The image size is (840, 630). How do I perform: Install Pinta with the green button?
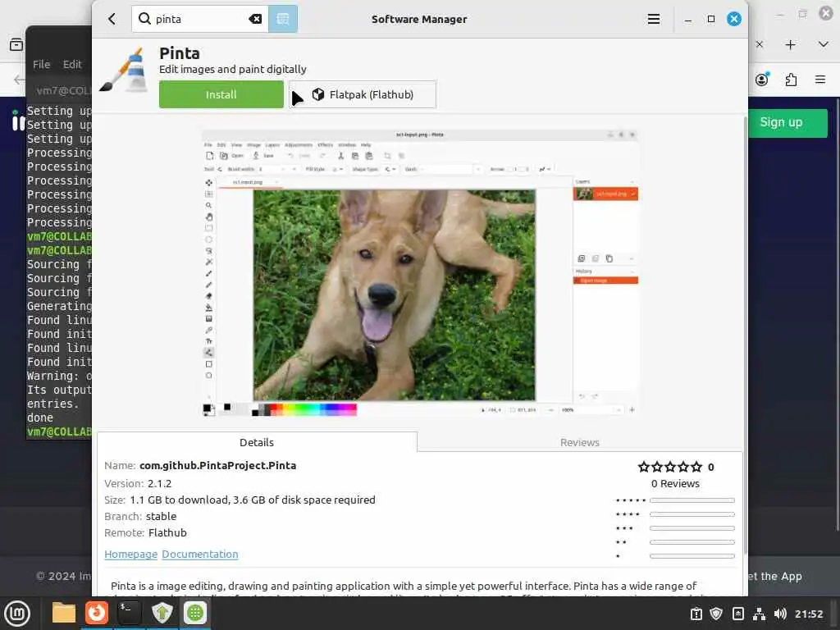[x=221, y=94]
